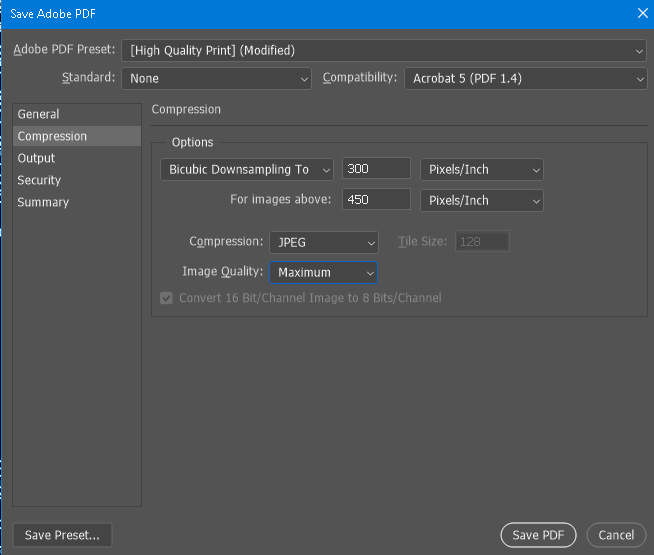Toggle Convert 16 Bit/Channel Image checkbox
Image resolution: width=654 pixels, height=555 pixels.
point(166,298)
